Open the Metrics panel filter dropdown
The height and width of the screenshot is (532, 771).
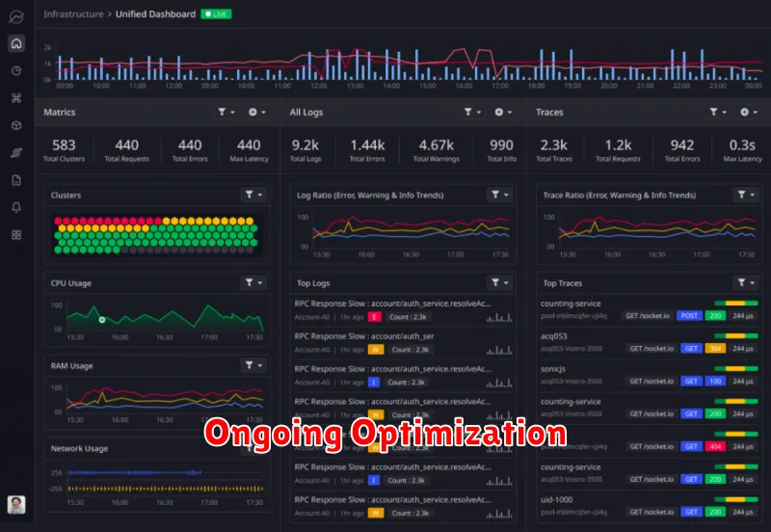click(227, 113)
